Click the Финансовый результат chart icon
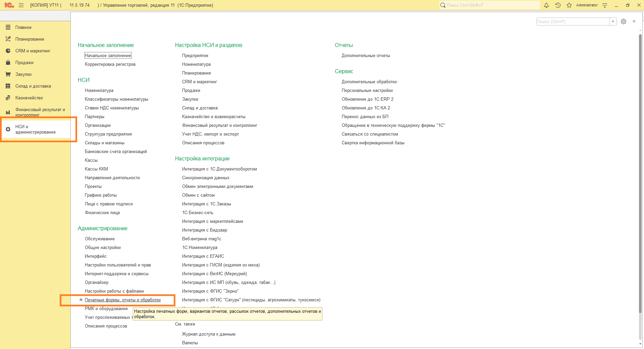The width and height of the screenshot is (644, 349). [8, 112]
